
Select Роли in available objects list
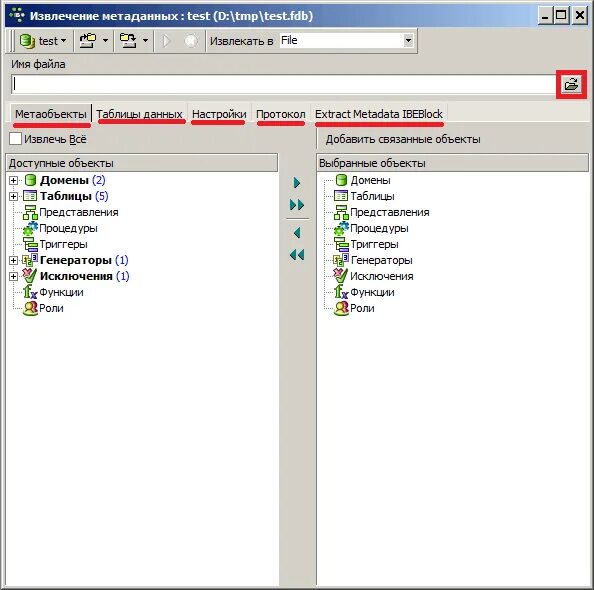[51, 308]
